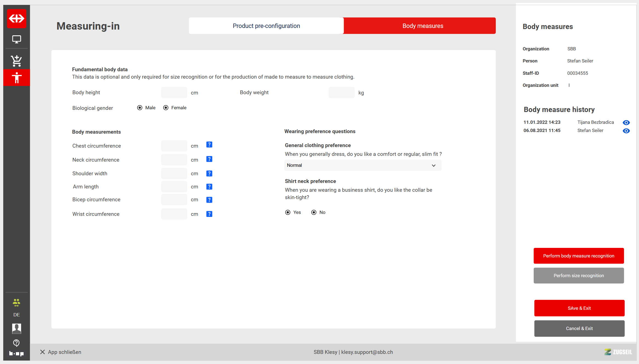Select Female biological gender

[166, 108]
